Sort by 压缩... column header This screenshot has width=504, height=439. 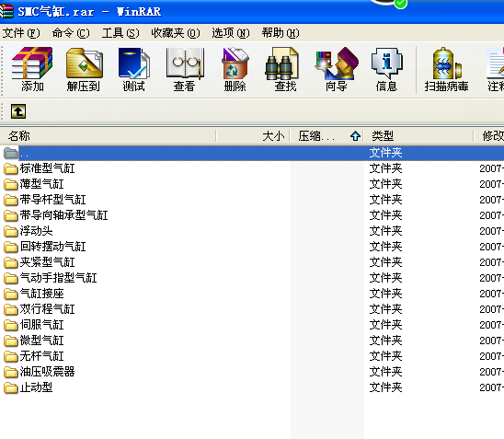pos(326,135)
